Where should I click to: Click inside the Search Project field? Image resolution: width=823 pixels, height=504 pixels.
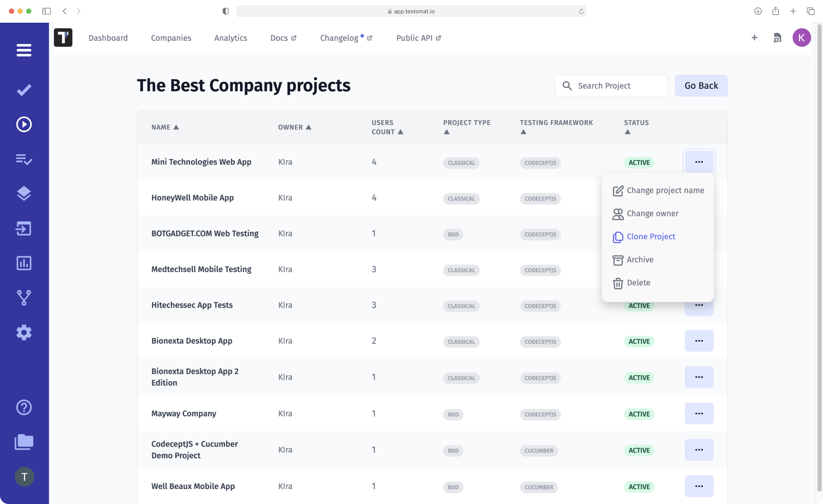(611, 85)
